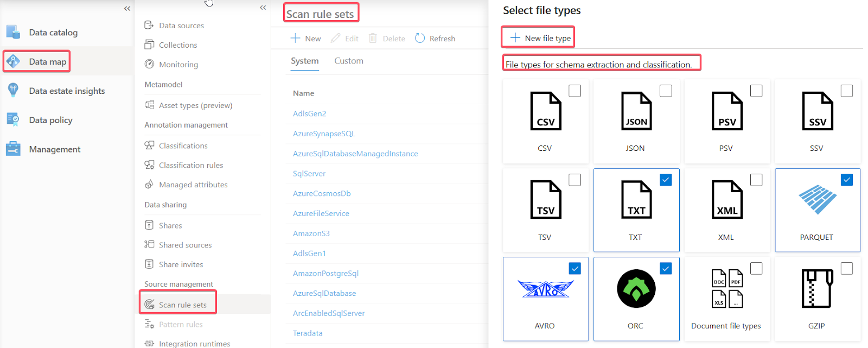Image resolution: width=868 pixels, height=348 pixels.
Task: Collapse the Data map submenu panel
Action: [263, 8]
